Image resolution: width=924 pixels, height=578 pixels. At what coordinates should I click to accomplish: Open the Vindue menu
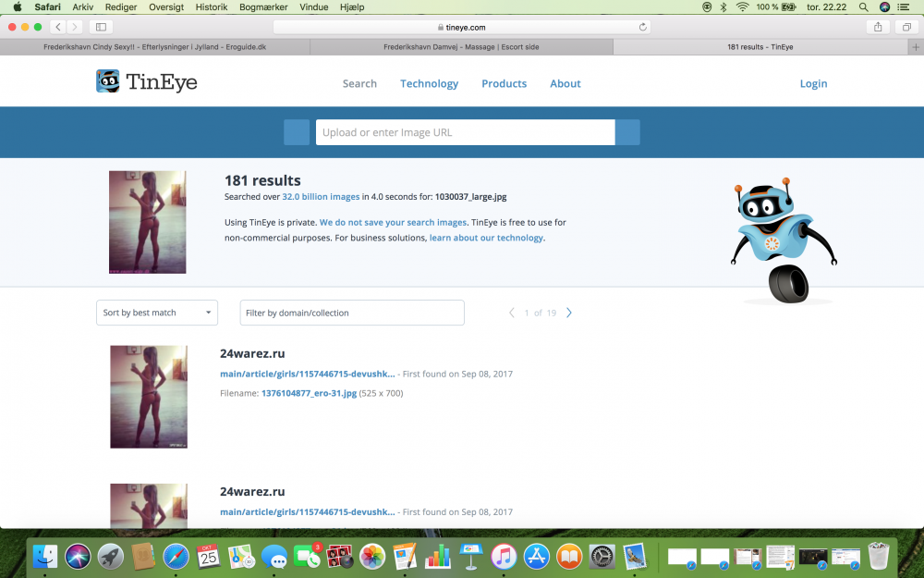point(313,7)
